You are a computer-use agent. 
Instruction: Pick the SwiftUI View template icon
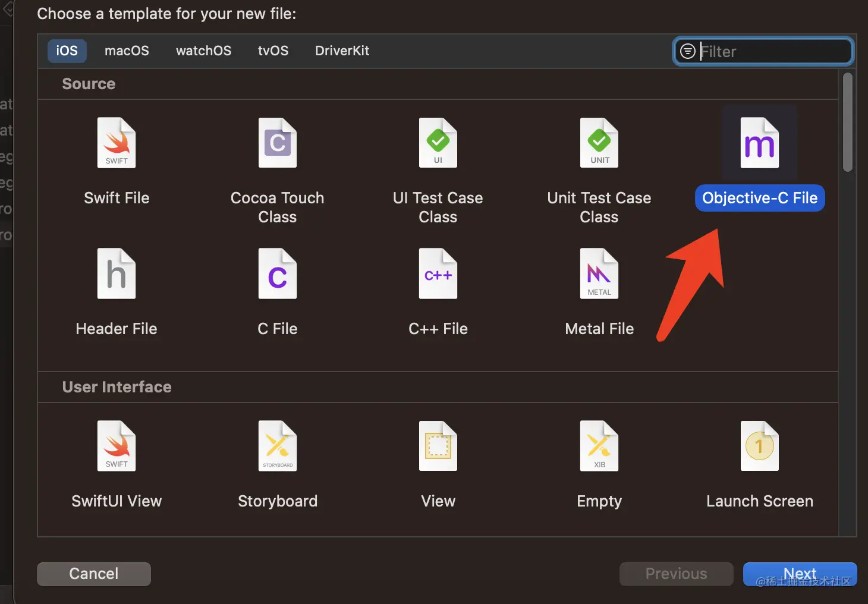117,446
